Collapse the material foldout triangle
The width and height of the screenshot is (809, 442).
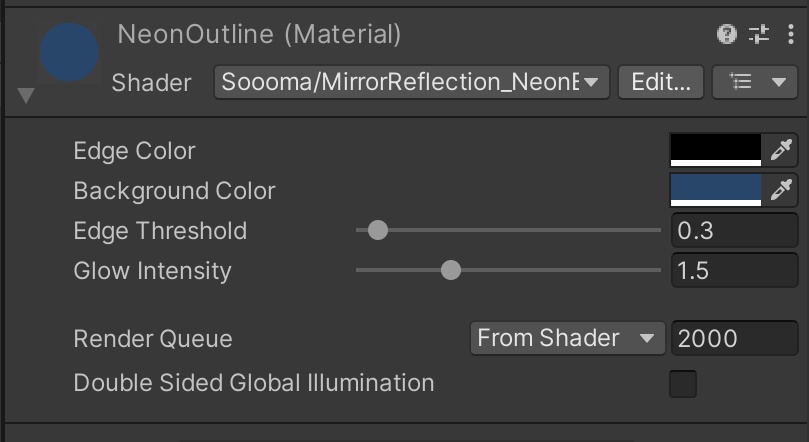pyautogui.click(x=26, y=96)
